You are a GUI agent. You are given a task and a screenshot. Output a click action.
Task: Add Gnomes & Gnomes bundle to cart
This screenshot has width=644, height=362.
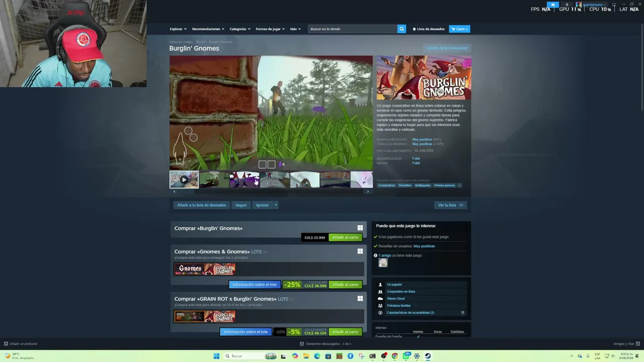coord(345,285)
